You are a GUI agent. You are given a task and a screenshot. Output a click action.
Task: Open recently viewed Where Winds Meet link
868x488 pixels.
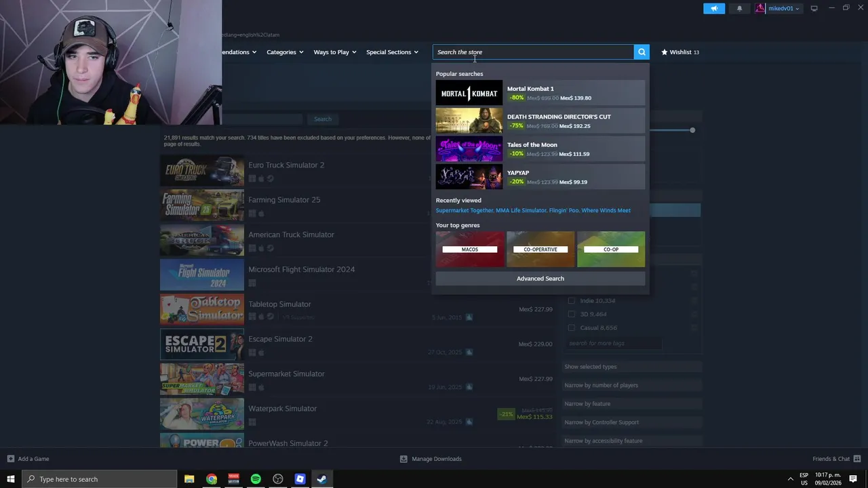click(x=606, y=211)
